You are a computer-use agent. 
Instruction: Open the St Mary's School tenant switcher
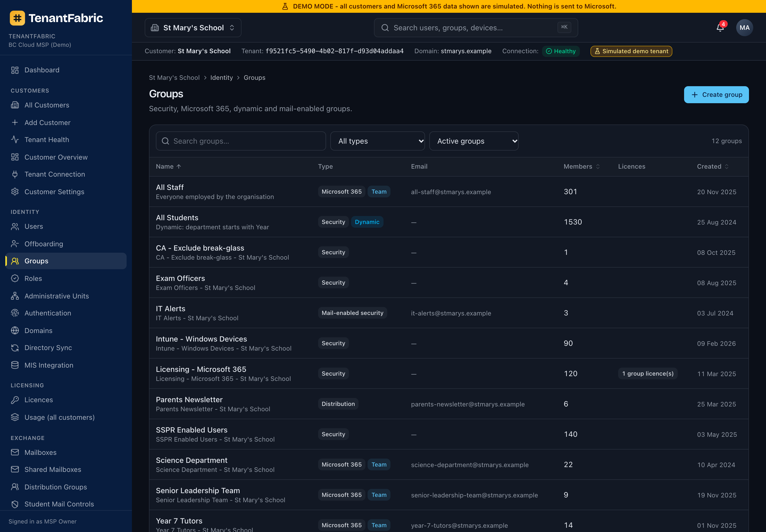[193, 28]
